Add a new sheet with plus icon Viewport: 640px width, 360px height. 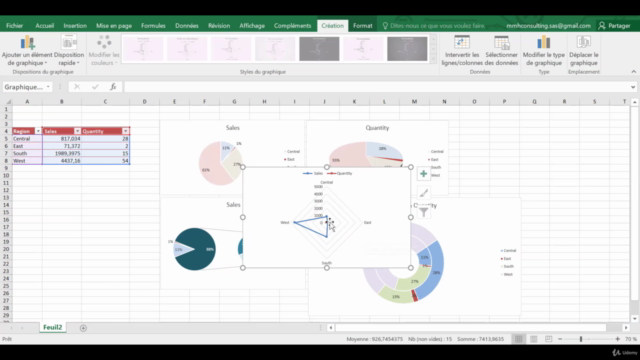point(83,328)
